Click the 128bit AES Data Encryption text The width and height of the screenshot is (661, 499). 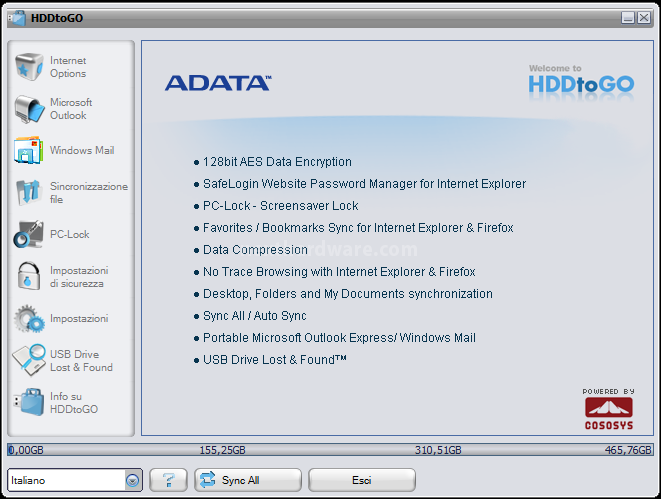coord(277,162)
